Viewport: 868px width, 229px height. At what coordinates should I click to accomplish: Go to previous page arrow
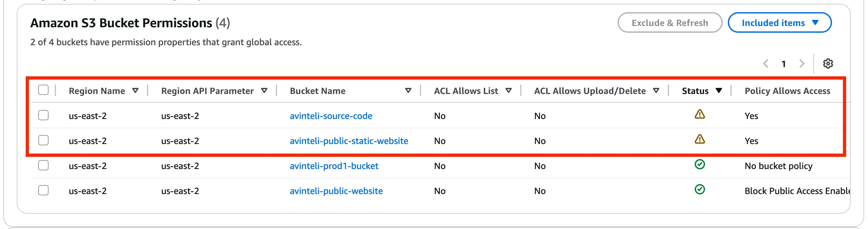[x=765, y=64]
